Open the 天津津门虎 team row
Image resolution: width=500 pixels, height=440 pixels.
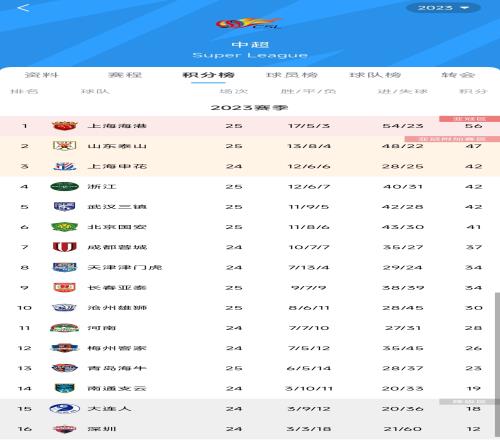tap(250, 267)
